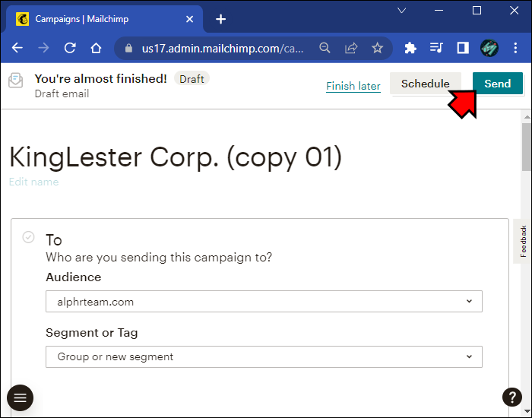Click the To section checkmark circle
Viewport: 532px width, 418px height.
pos(29,237)
